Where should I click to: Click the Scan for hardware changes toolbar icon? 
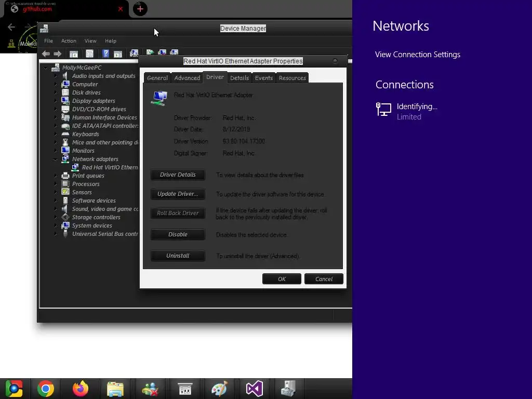click(x=134, y=54)
